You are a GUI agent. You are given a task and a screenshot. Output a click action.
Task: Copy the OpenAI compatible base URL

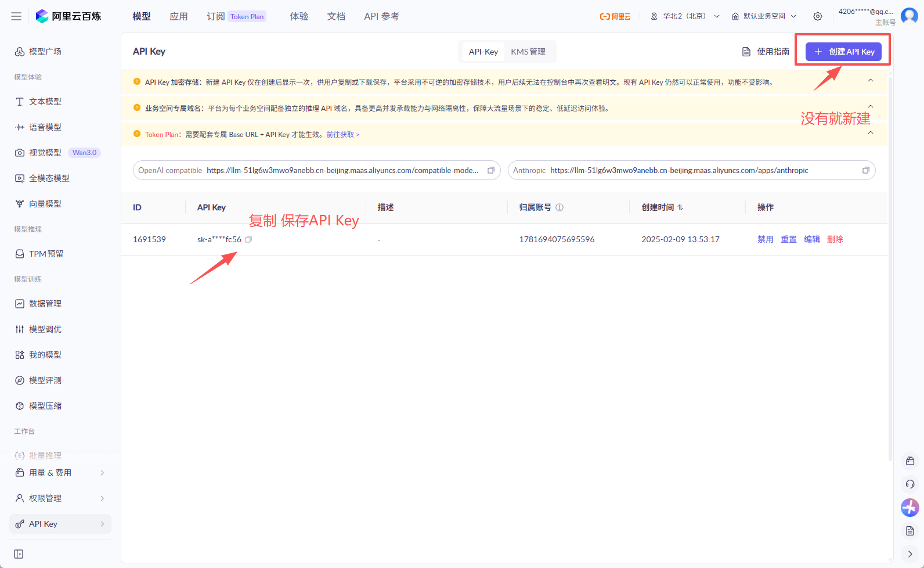pyautogui.click(x=491, y=170)
